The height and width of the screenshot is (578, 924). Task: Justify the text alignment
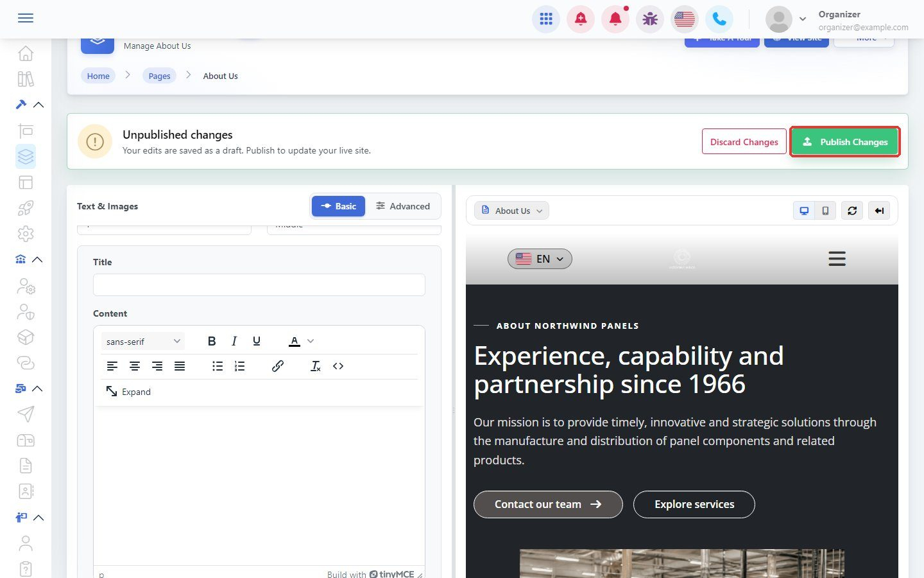180,366
